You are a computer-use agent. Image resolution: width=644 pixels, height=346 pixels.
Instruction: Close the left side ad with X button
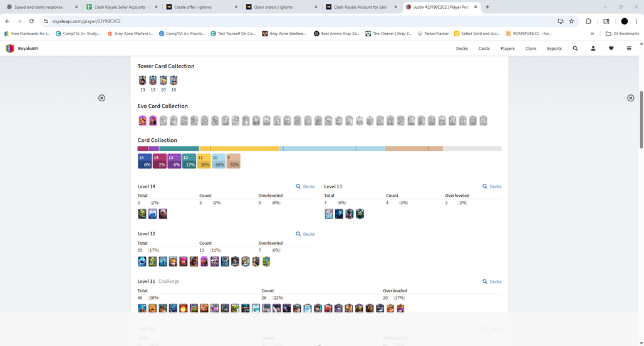pyautogui.click(x=102, y=98)
